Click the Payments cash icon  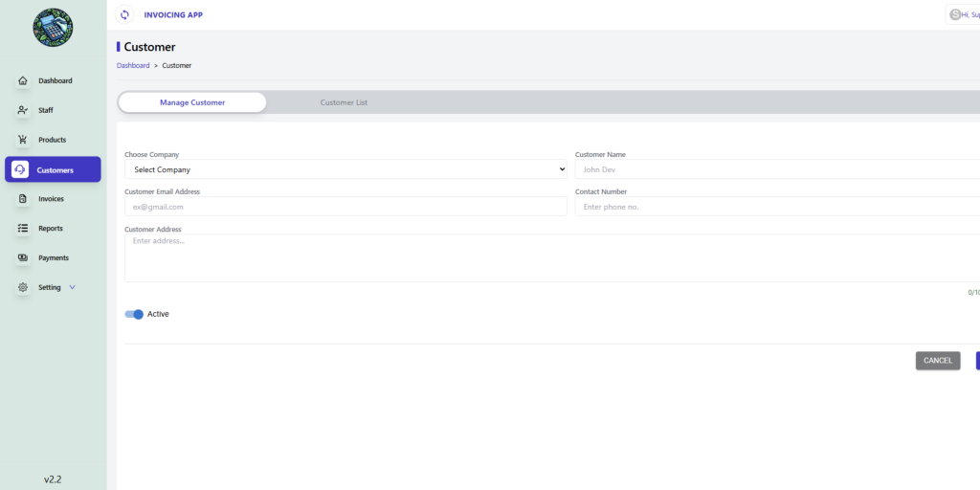click(x=23, y=258)
